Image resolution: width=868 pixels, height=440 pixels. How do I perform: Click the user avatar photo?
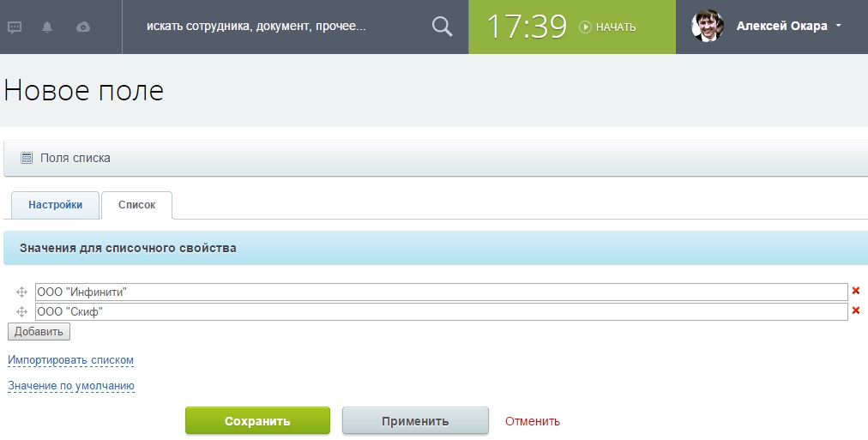pyautogui.click(x=708, y=27)
